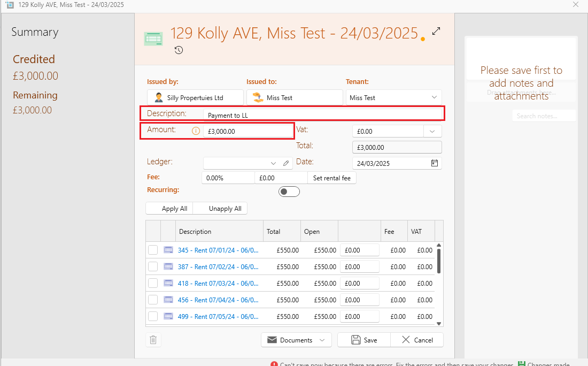Click the Miss Test issued-to icon
The height and width of the screenshot is (366, 588).
pyautogui.click(x=258, y=97)
